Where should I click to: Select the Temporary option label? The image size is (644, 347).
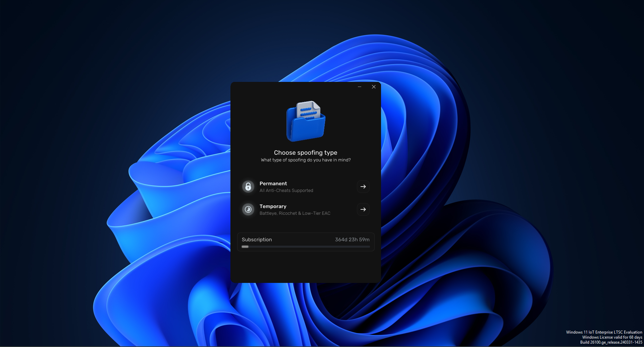click(273, 206)
